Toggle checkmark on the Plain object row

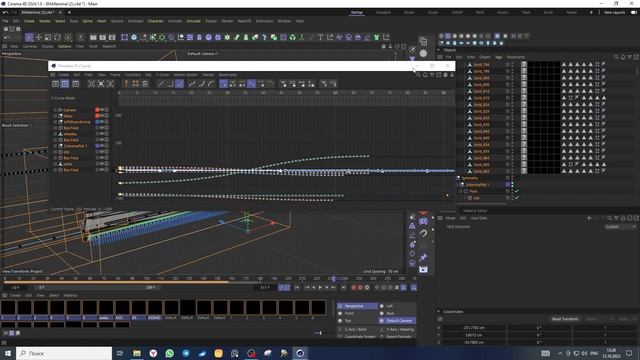[x=517, y=191]
